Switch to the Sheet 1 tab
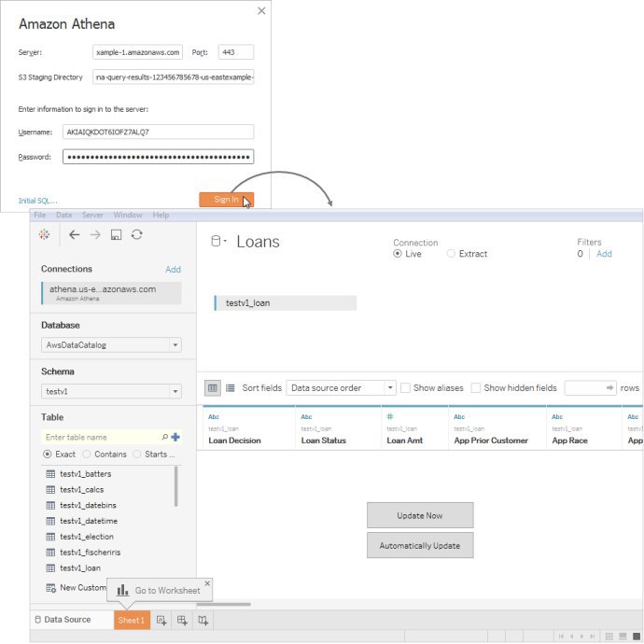 131,620
